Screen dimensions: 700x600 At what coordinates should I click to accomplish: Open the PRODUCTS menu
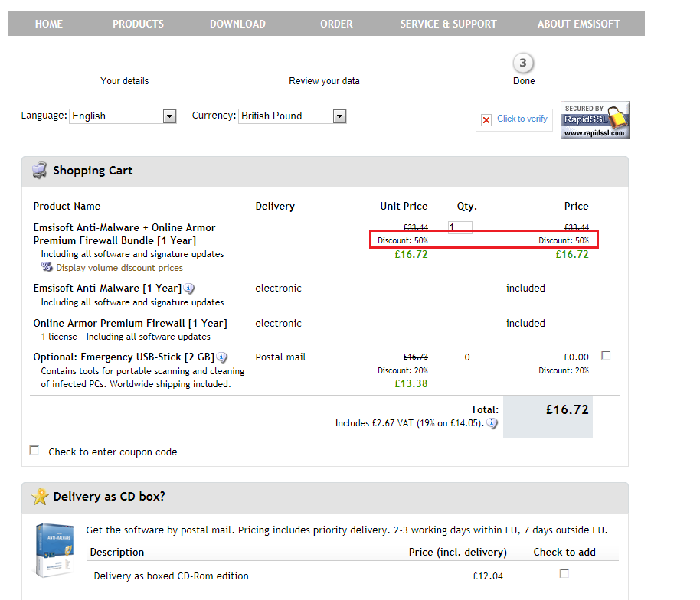pos(138,24)
